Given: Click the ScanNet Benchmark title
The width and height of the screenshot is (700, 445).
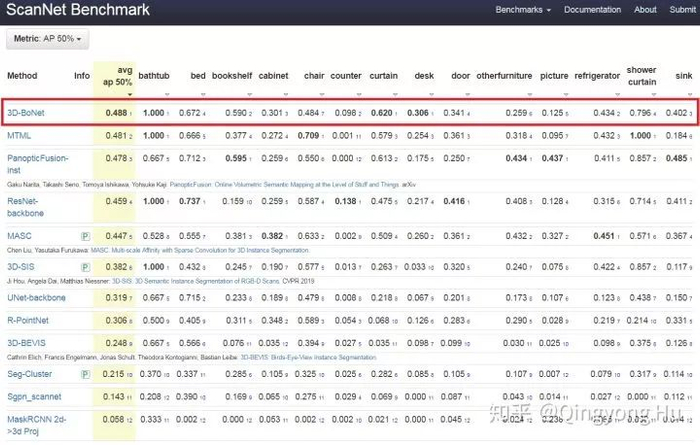Looking at the screenshot, I should coord(78,9).
